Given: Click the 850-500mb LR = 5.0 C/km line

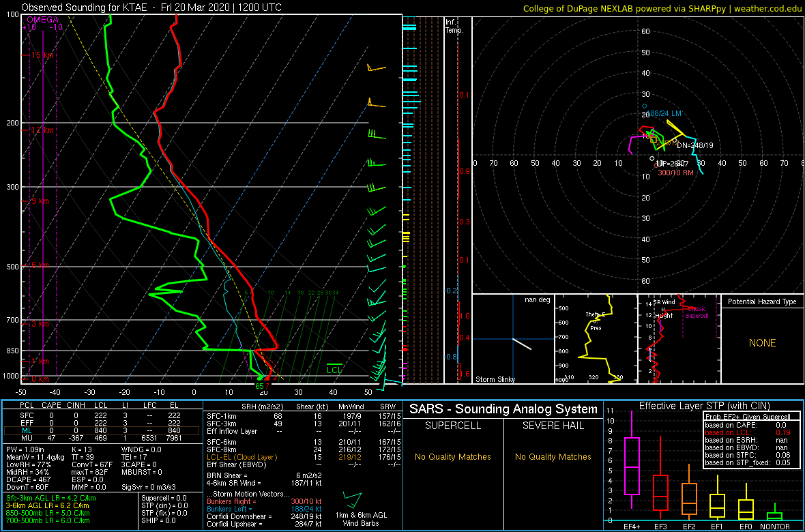Looking at the screenshot, I should pyautogui.click(x=48, y=513).
